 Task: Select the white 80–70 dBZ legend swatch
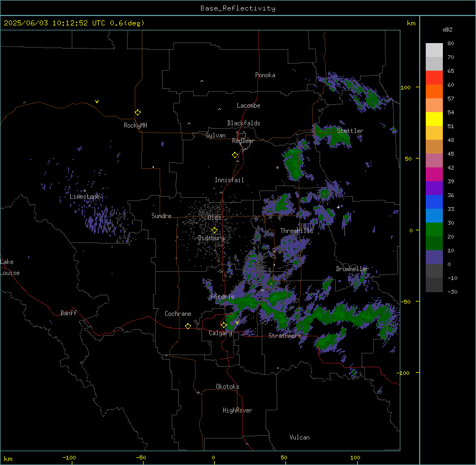click(x=434, y=50)
